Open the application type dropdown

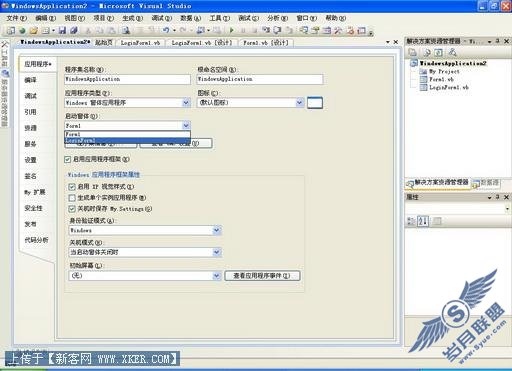[186, 103]
